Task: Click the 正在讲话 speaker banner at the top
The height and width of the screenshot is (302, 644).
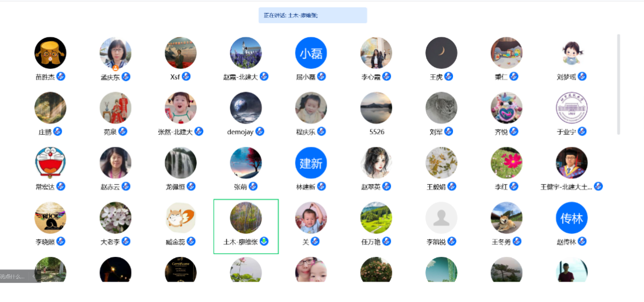Action: coord(312,15)
